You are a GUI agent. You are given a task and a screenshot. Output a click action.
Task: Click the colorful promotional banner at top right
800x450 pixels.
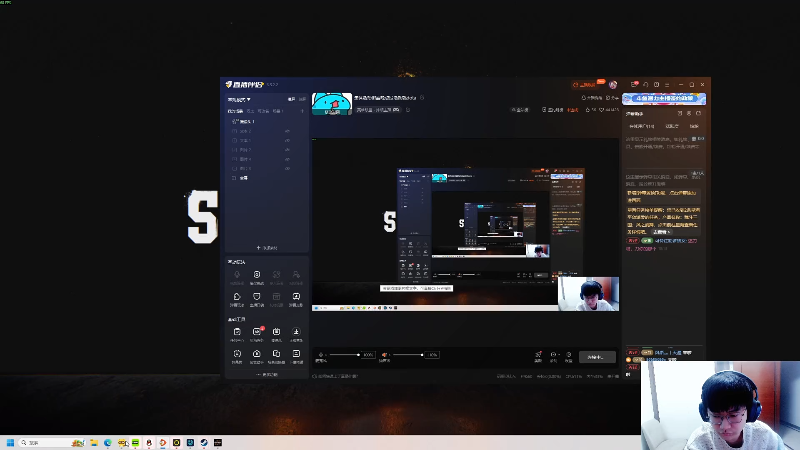[x=664, y=98]
